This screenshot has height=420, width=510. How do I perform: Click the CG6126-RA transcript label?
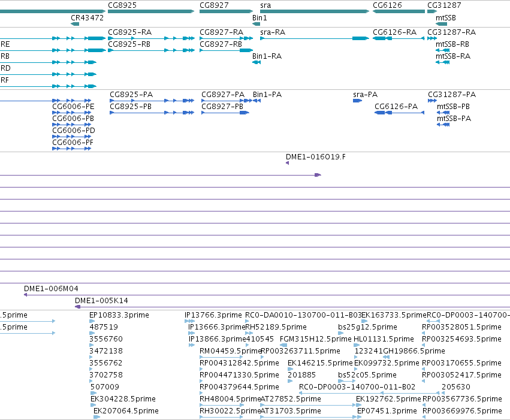coord(394,32)
